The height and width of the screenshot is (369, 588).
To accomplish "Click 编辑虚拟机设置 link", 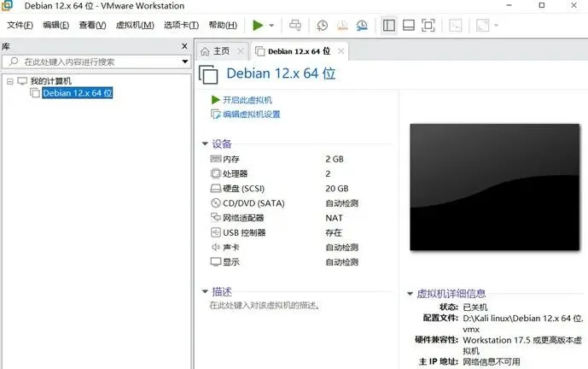I will 252,114.
